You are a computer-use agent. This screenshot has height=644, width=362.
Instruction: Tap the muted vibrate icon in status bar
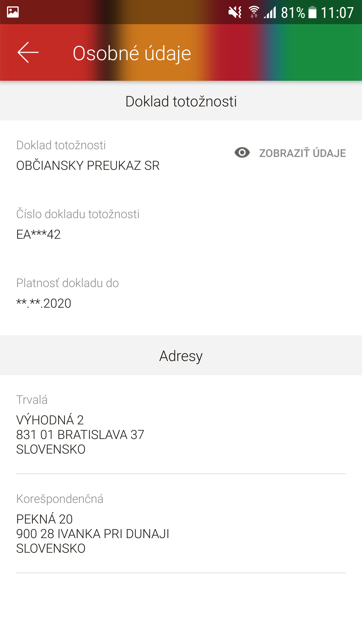[x=235, y=12]
